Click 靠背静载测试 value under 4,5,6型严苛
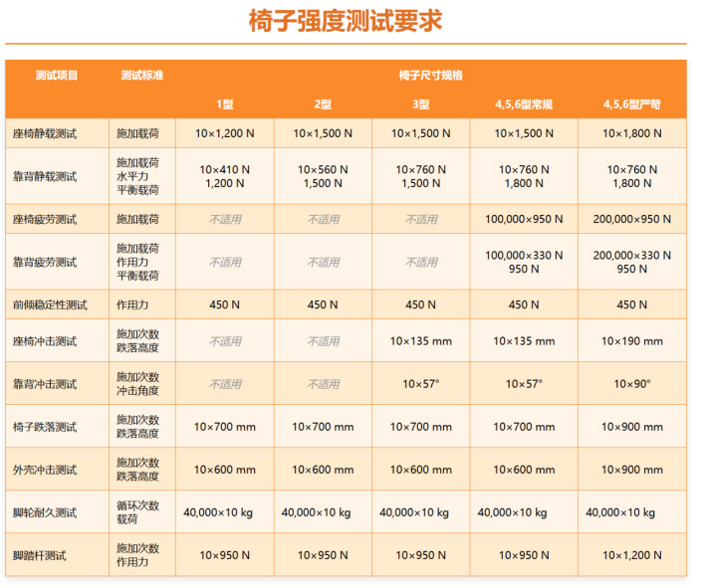706x588 pixels. 632,176
